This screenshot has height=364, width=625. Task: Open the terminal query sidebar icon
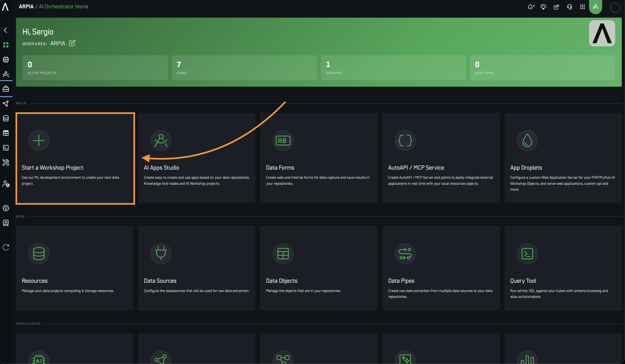(x=6, y=148)
